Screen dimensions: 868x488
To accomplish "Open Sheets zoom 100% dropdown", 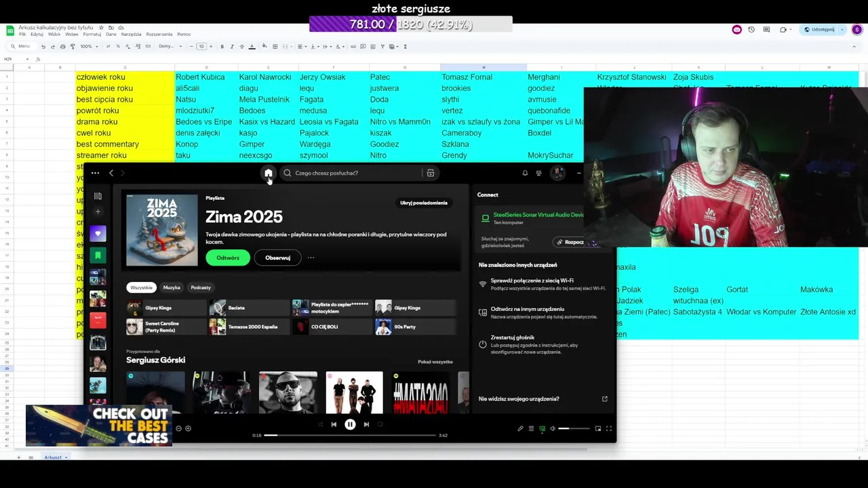I will [88, 47].
